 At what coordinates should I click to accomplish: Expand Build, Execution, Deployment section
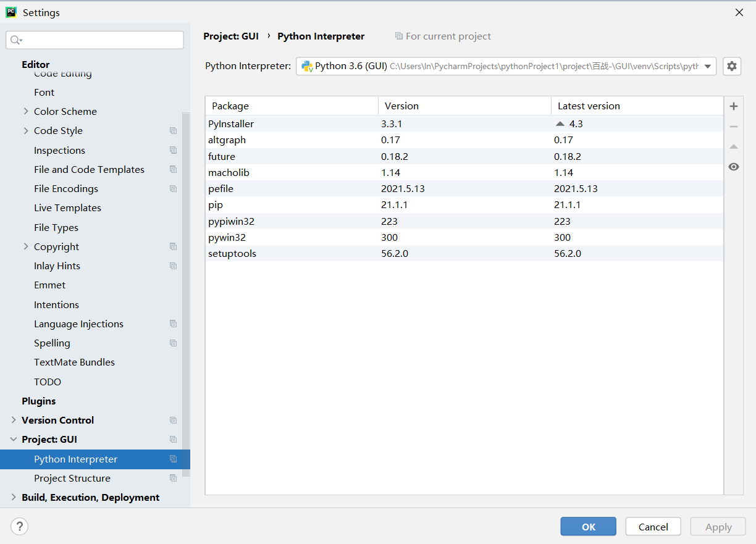coord(14,497)
